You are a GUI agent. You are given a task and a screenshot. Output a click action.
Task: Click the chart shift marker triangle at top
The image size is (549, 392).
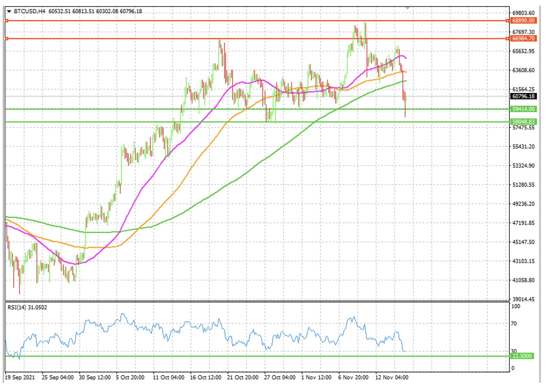(407, 8)
